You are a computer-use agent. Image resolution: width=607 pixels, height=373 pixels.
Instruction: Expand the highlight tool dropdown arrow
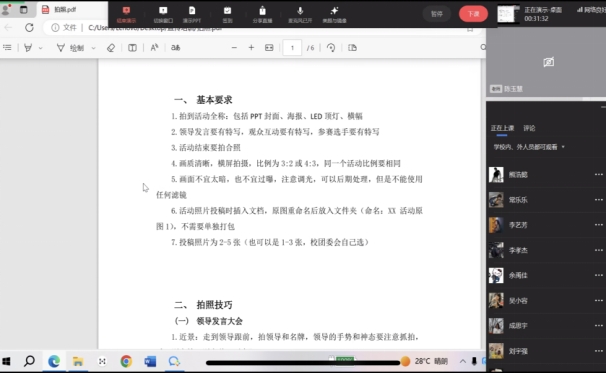[41, 48]
